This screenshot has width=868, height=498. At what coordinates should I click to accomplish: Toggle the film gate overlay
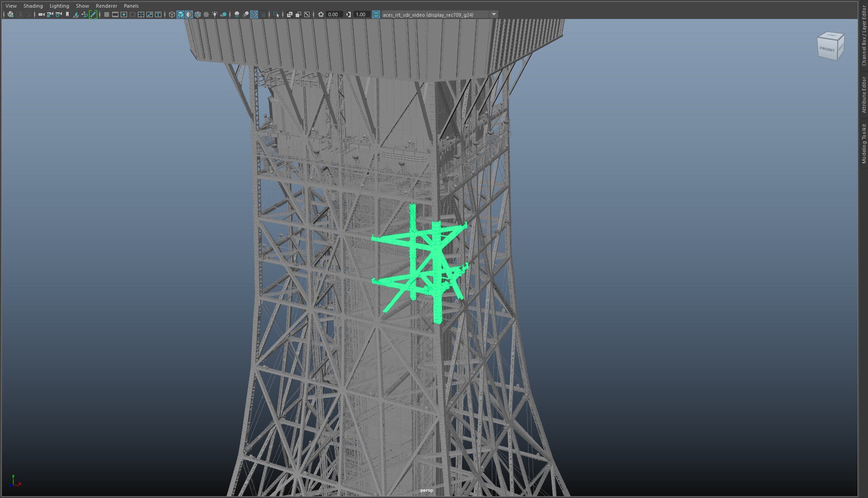(x=115, y=14)
